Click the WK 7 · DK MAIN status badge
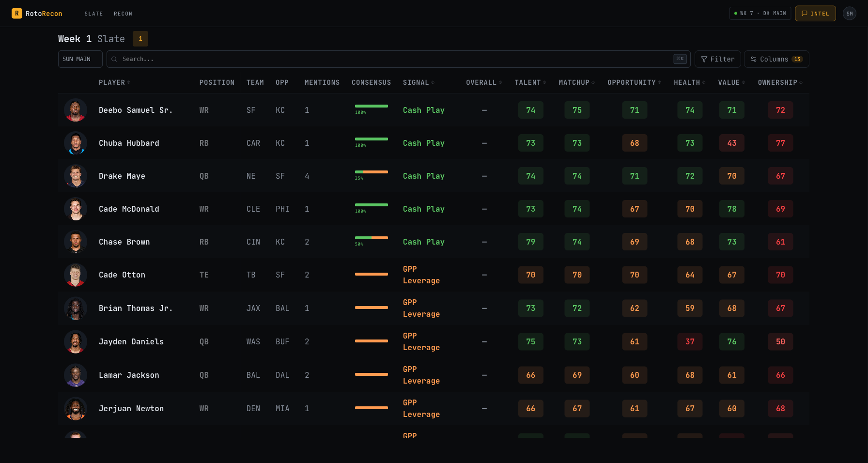Viewport: 868px width, 463px height. pyautogui.click(x=760, y=13)
